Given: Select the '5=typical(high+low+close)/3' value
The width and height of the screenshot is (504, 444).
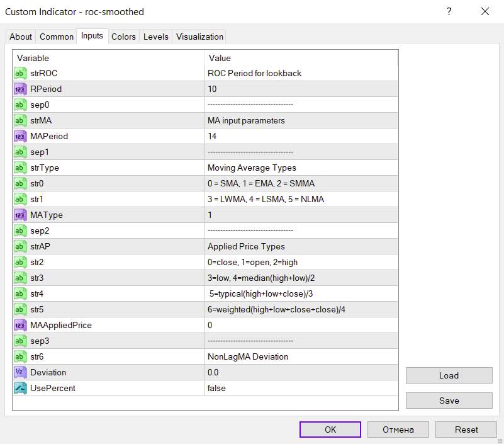Looking at the screenshot, I should tap(261, 294).
